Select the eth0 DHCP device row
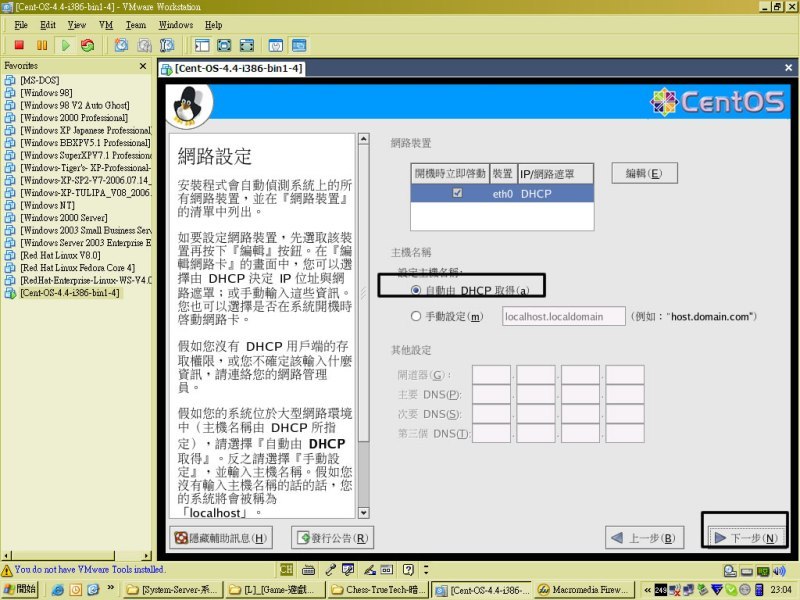The width and height of the screenshot is (800, 600). [502, 193]
